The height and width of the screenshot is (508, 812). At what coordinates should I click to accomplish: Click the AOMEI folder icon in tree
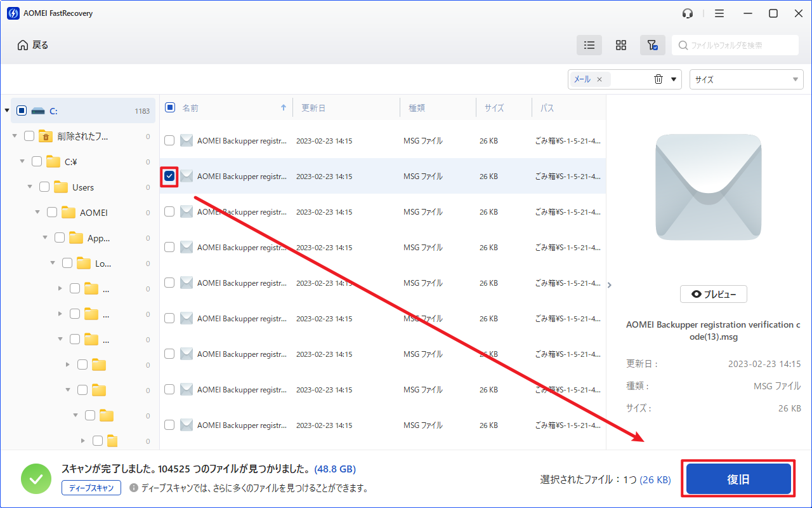69,213
